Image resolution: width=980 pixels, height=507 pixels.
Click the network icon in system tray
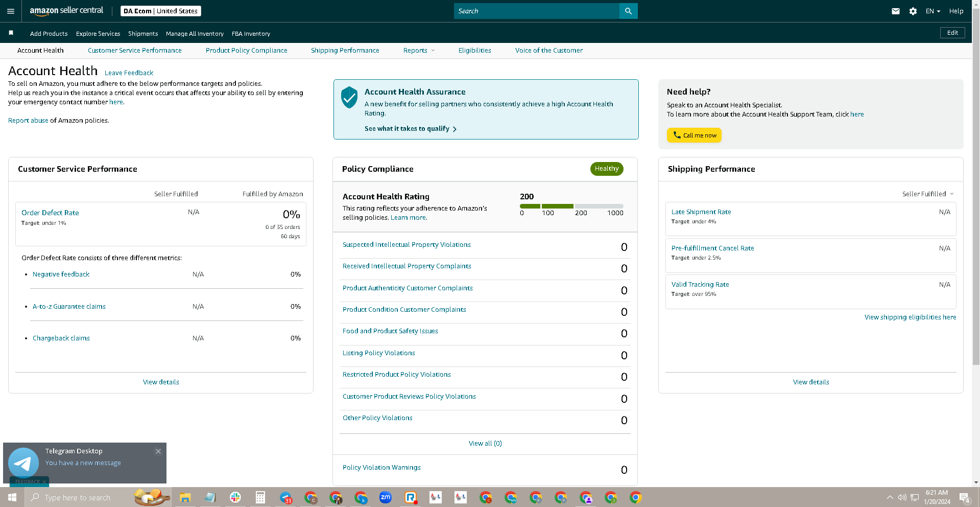pos(915,497)
